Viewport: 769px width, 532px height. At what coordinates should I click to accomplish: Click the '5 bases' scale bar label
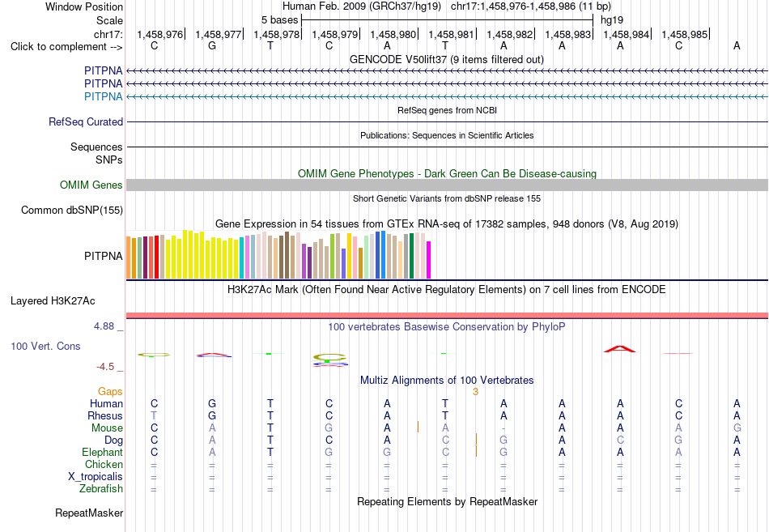tap(279, 20)
